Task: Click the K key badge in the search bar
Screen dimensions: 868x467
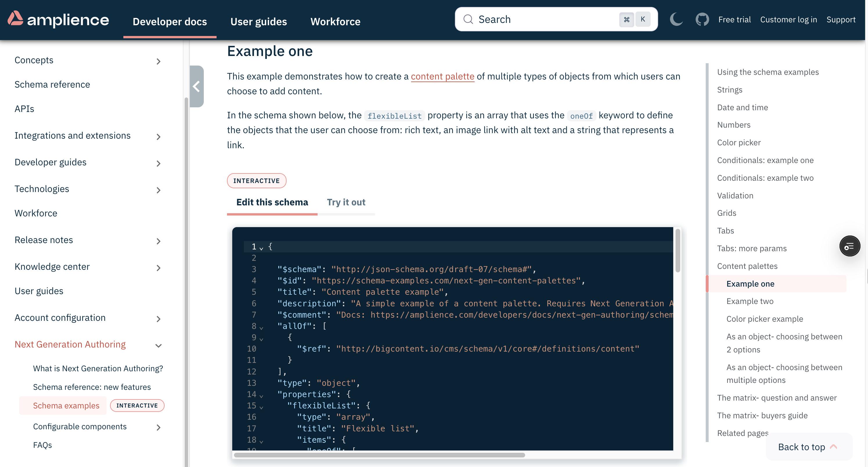Action: tap(642, 19)
